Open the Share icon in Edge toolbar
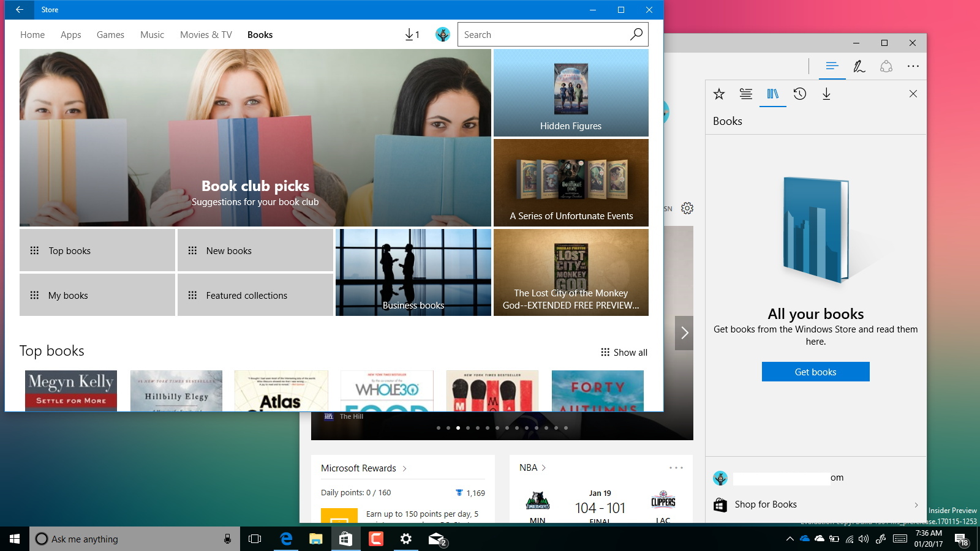Image resolution: width=980 pixels, height=551 pixels. point(886,66)
